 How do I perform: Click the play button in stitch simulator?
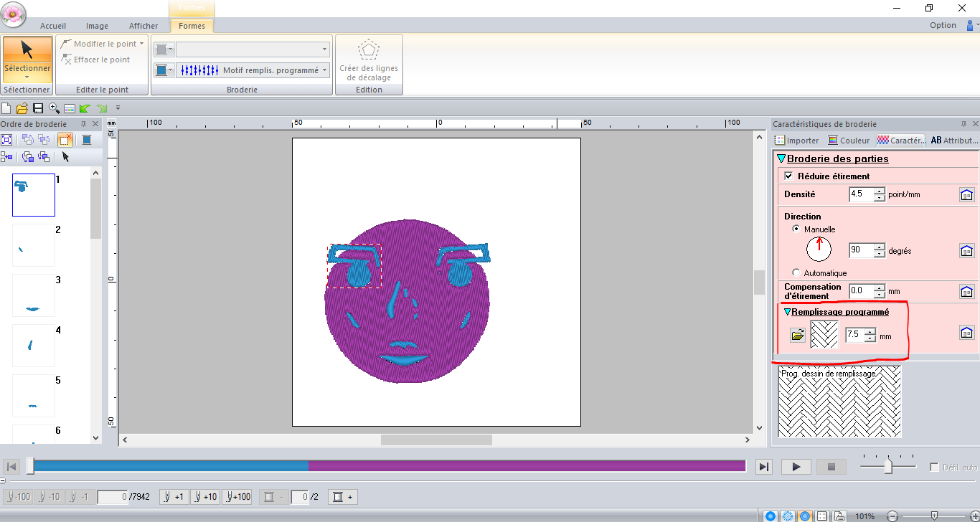(x=796, y=467)
